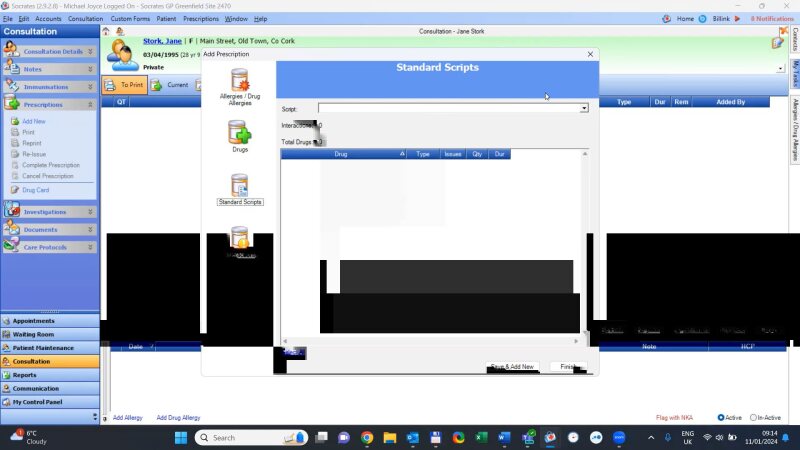Open the Script dropdown list
The image size is (800, 450).
coord(584,108)
